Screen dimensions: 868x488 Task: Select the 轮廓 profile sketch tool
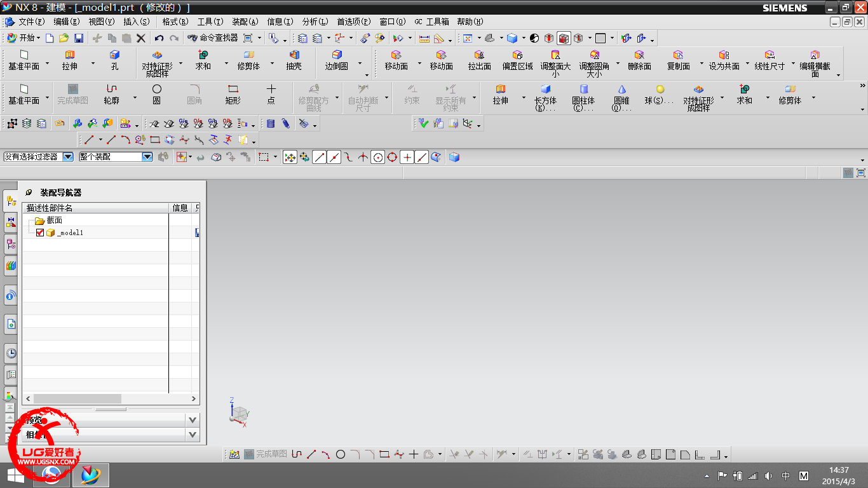tap(112, 95)
